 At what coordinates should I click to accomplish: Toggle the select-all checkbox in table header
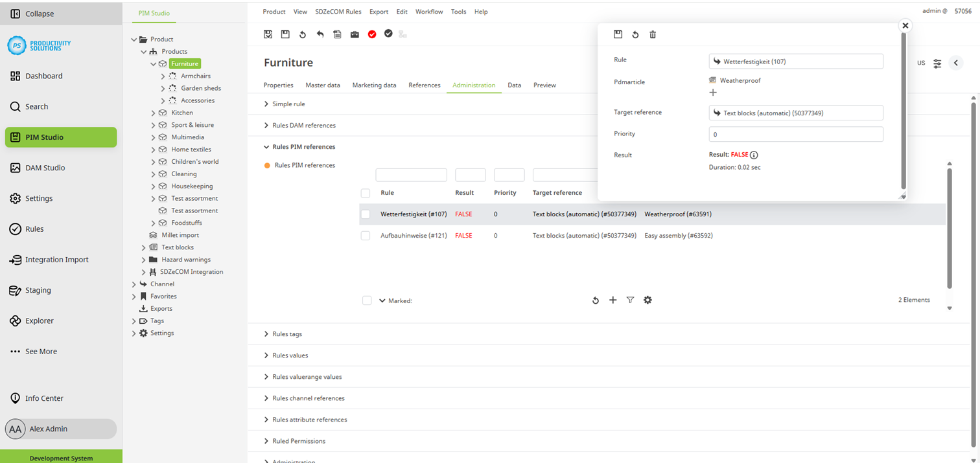[x=366, y=193]
